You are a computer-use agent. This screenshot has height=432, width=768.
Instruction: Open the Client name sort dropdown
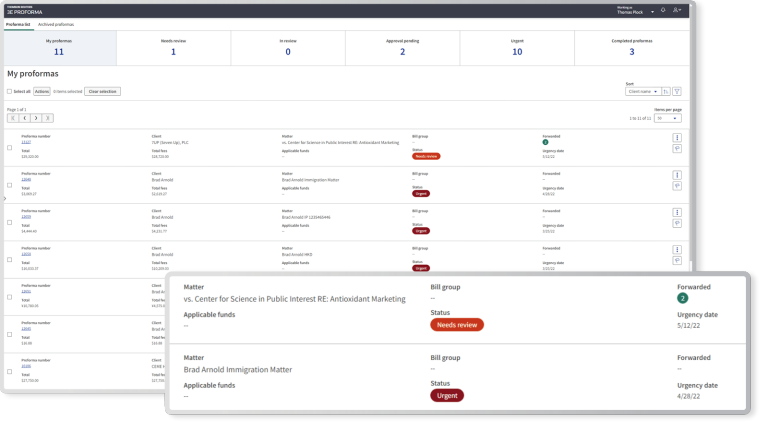642,91
